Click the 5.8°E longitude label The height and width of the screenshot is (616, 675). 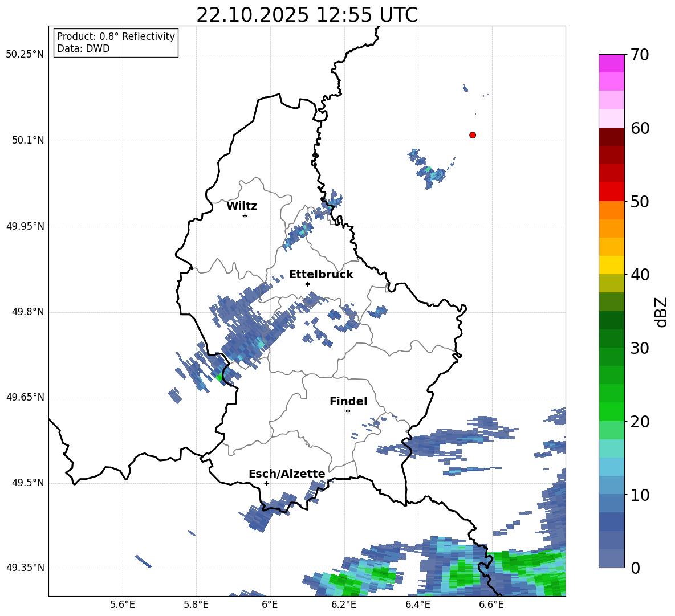(x=196, y=605)
